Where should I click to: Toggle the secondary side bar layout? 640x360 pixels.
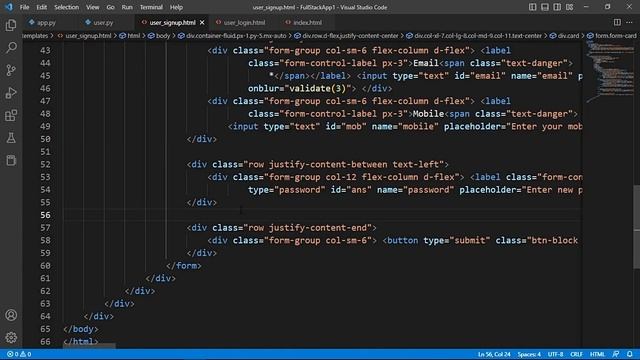pos(557,7)
